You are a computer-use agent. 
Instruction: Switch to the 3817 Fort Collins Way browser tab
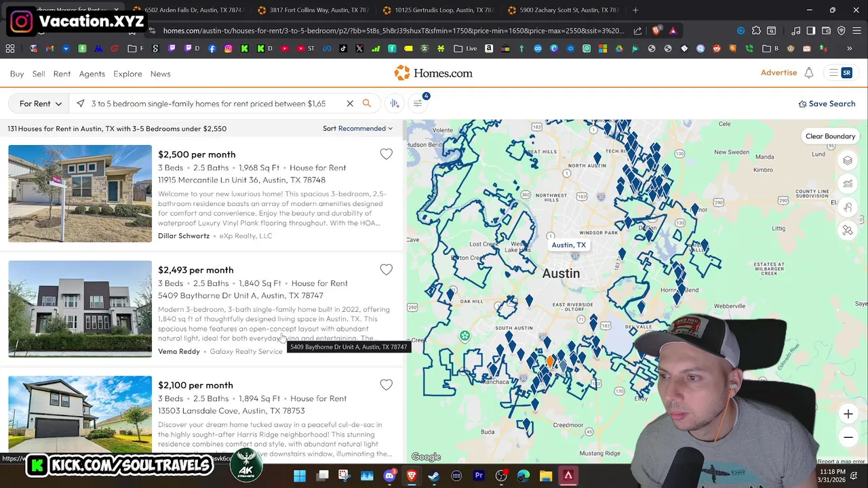[312, 10]
